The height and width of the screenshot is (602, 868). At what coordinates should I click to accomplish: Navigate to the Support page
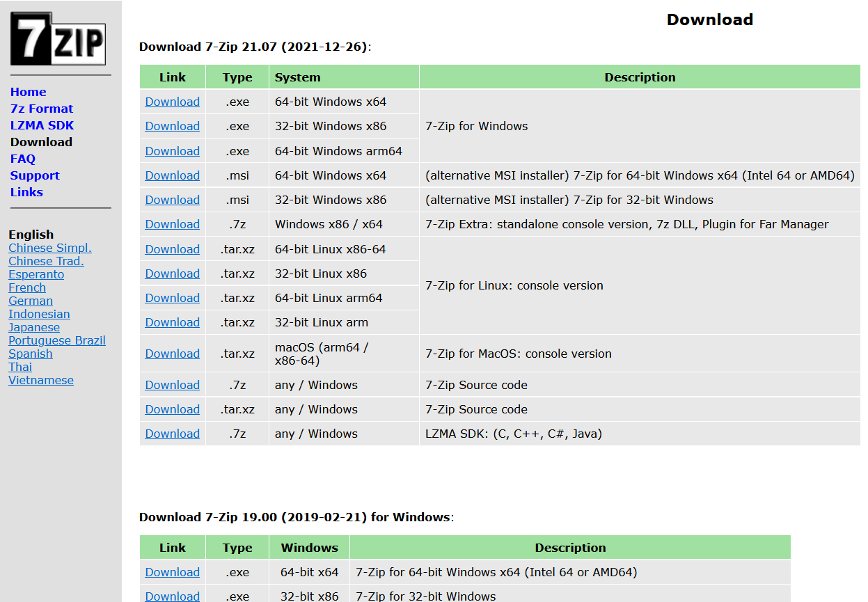coord(35,175)
